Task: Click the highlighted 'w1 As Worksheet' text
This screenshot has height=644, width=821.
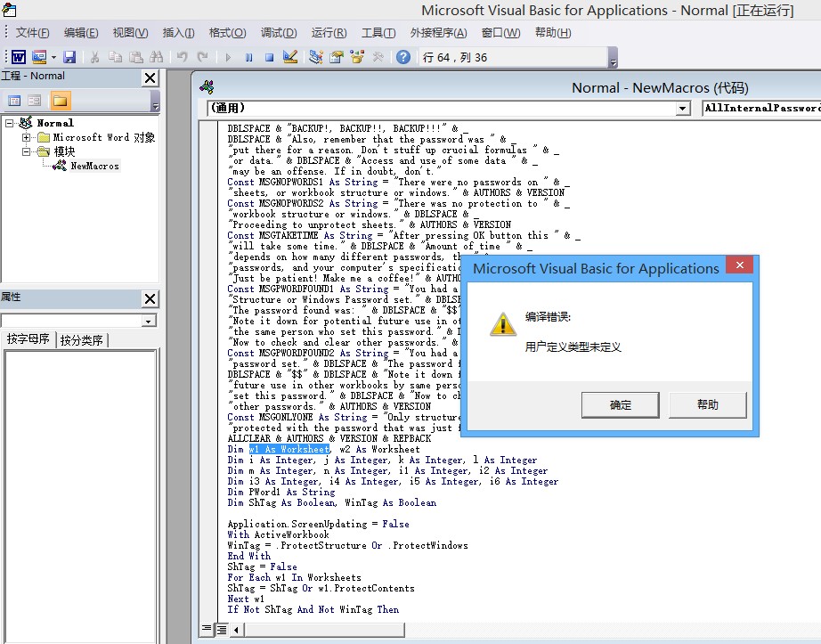Action: point(289,449)
